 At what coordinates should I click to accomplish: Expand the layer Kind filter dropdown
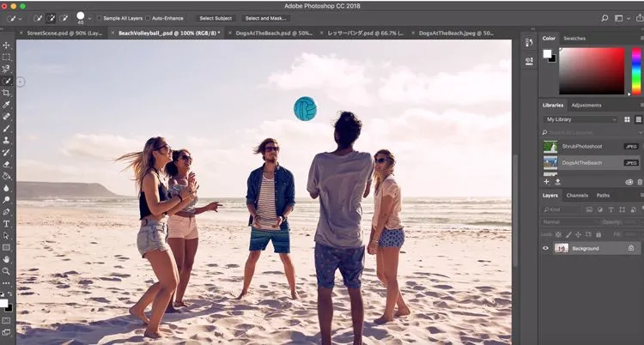pos(569,209)
